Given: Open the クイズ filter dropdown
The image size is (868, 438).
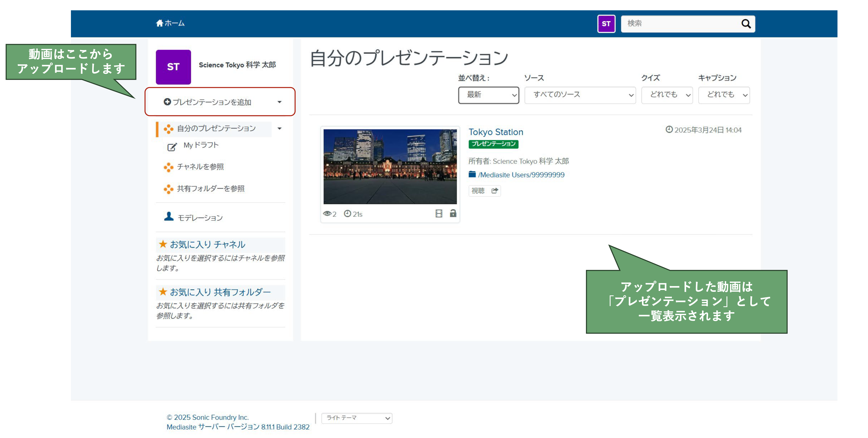Looking at the screenshot, I should point(667,95).
